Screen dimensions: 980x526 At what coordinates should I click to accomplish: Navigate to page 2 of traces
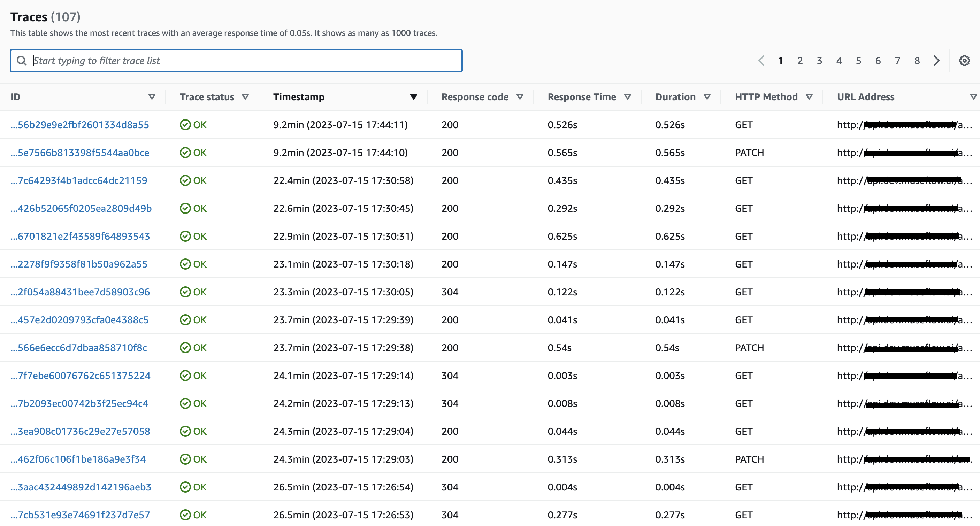800,61
